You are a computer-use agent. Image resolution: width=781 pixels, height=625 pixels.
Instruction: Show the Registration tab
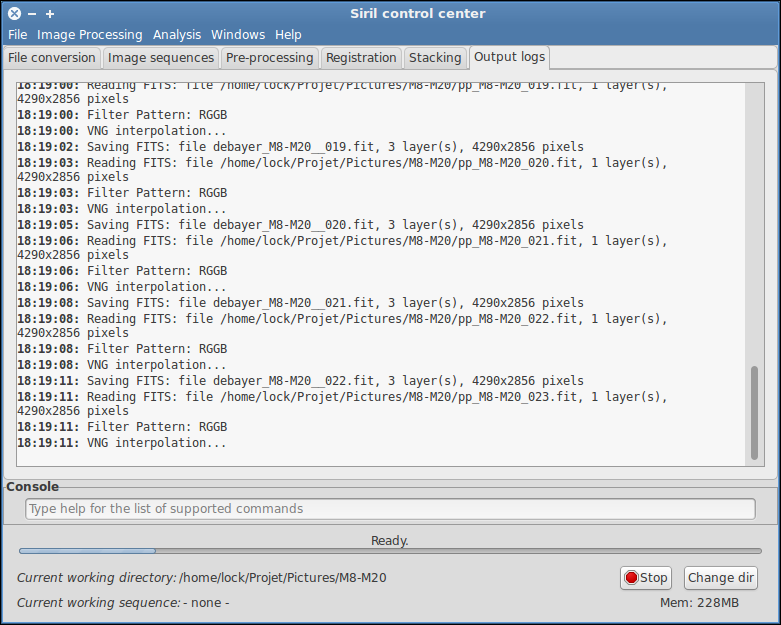(362, 58)
